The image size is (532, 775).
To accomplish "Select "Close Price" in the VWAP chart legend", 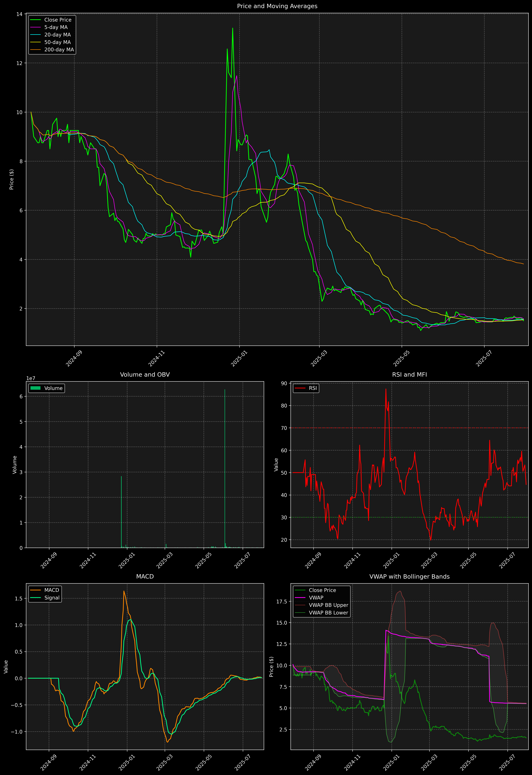I will [322, 590].
